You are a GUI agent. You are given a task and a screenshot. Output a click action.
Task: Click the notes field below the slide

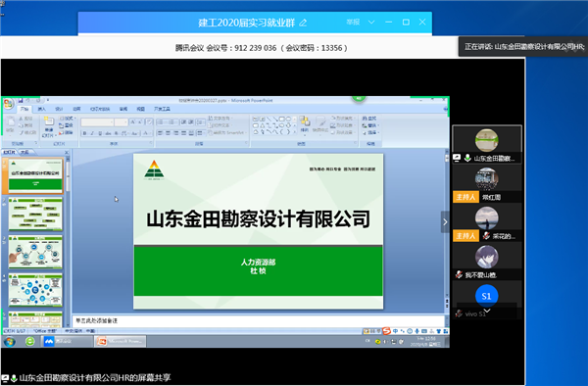click(258, 320)
